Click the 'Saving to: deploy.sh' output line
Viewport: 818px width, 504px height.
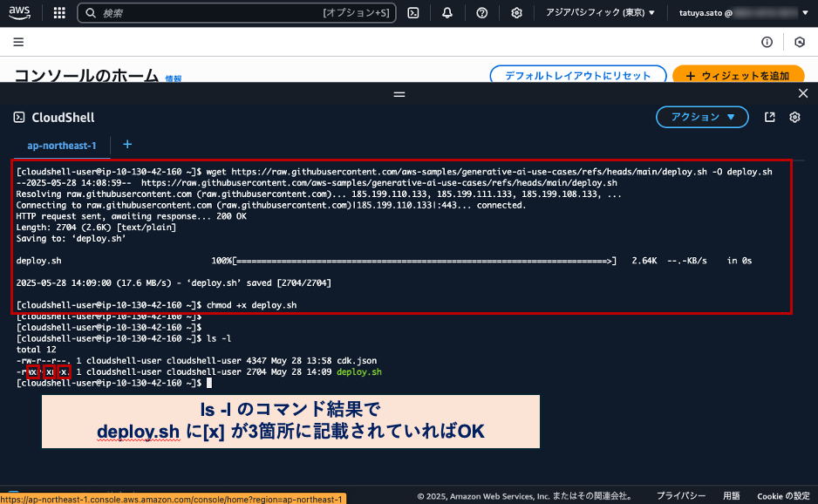tap(71, 238)
